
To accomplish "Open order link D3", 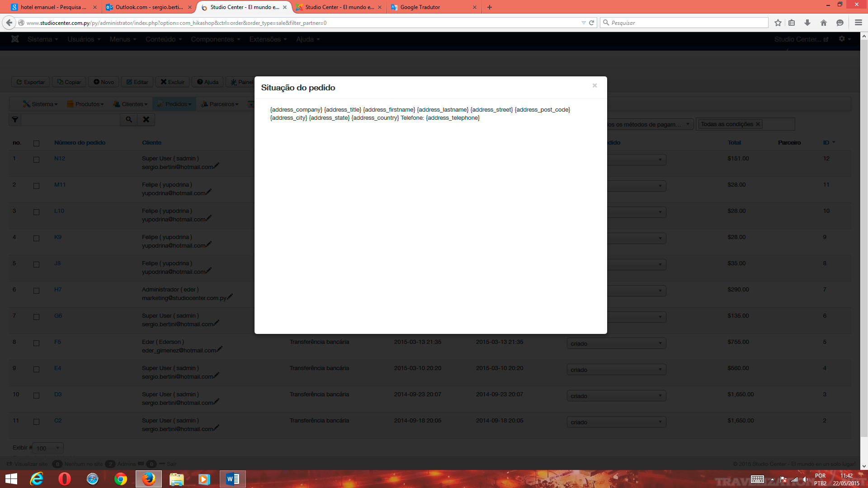I will [x=58, y=394].
